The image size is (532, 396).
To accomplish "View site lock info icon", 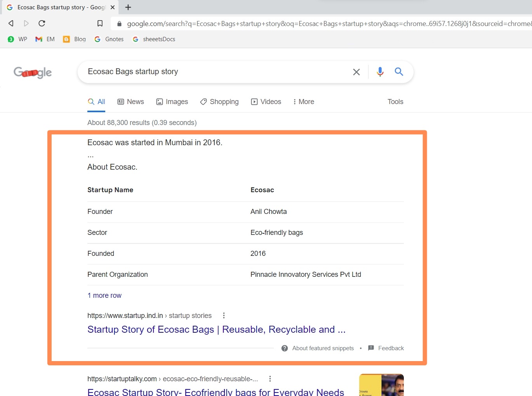I will [x=119, y=24].
